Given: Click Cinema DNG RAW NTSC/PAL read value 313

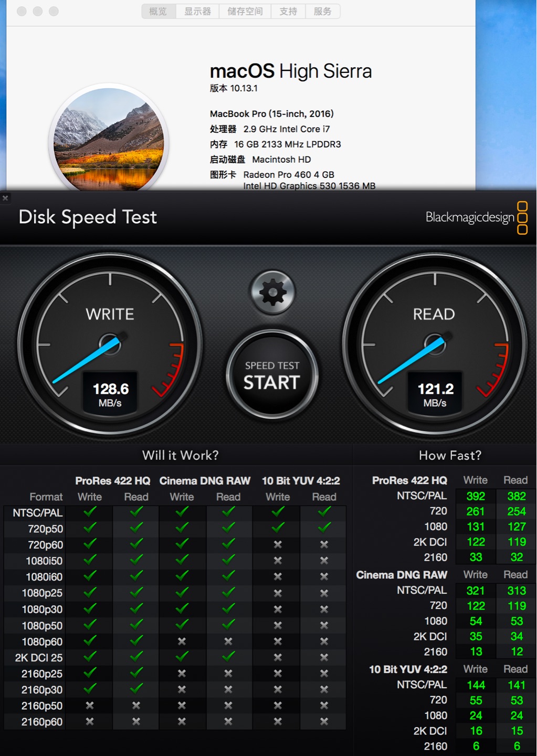Looking at the screenshot, I should point(517,591).
